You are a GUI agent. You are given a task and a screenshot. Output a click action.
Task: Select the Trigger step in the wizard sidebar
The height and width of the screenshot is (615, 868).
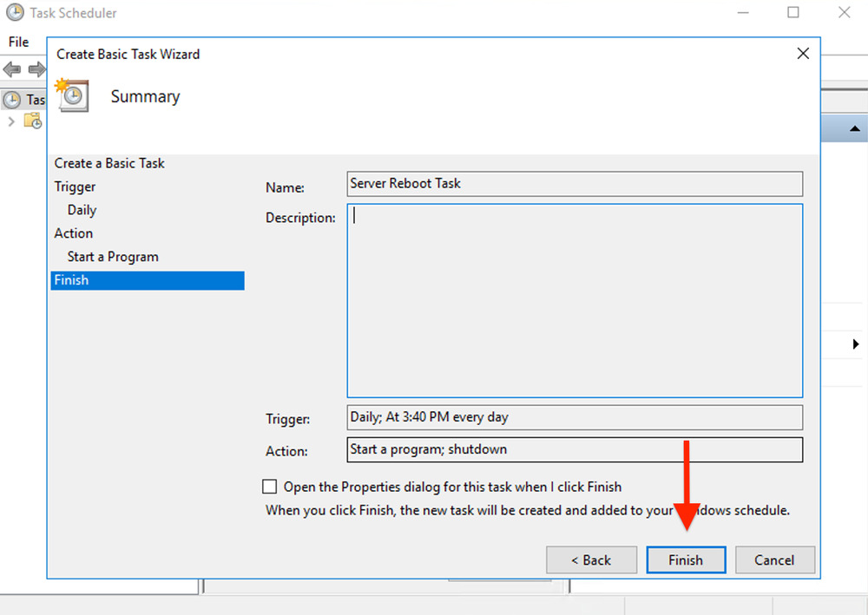tap(75, 186)
